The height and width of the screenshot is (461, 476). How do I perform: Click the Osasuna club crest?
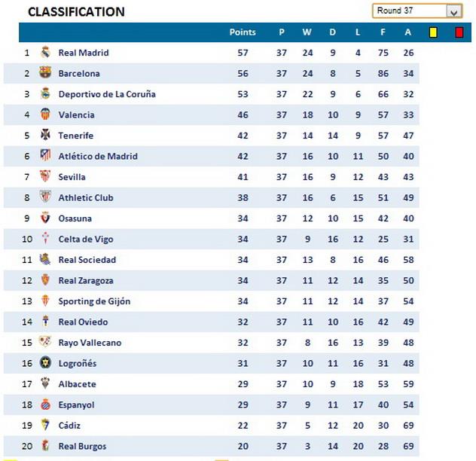(x=45, y=218)
